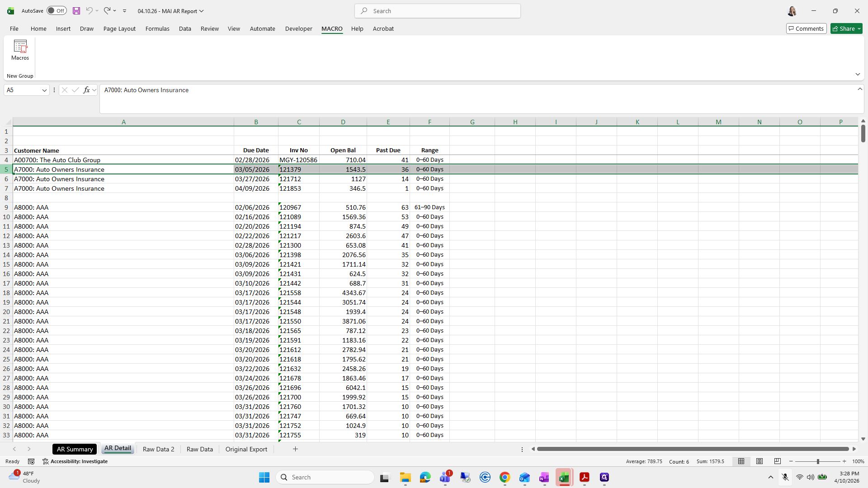Adjust the zoom slider in status bar
Viewport: 868px width, 488px height.
[817, 461]
